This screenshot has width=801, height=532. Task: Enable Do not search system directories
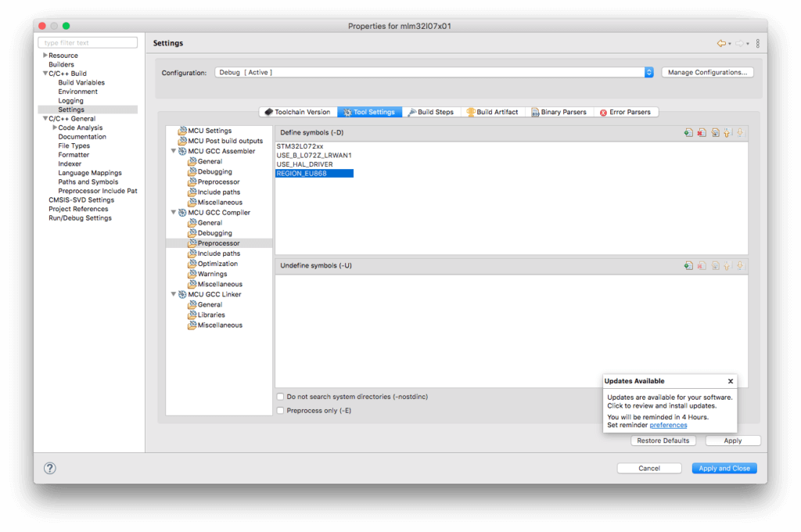point(280,397)
